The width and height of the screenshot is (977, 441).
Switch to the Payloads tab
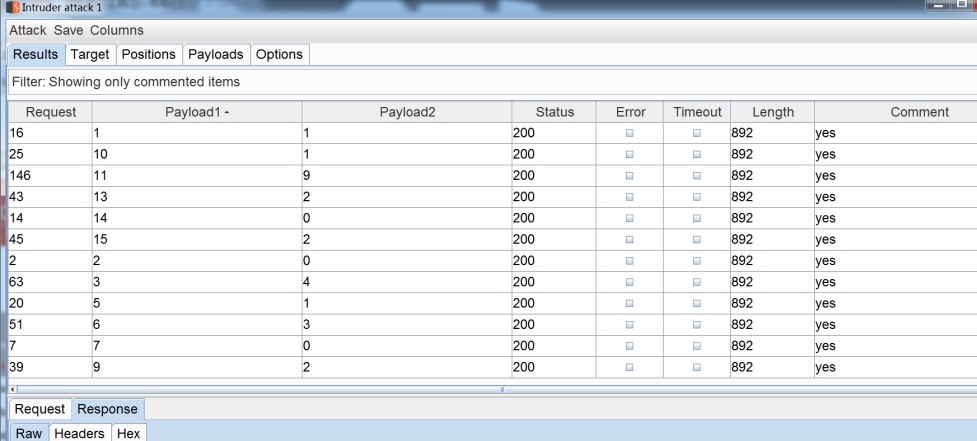coord(216,54)
